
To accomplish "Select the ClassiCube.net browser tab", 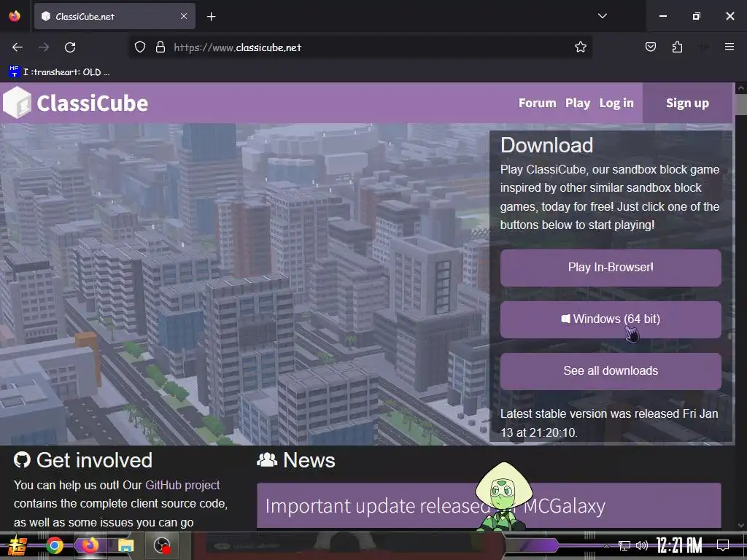I will pyautogui.click(x=115, y=16).
